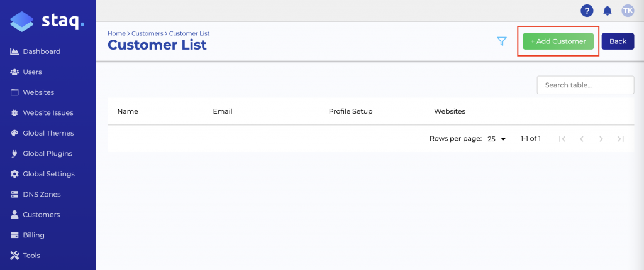Select Website Issues in sidebar
This screenshot has width=644, height=270.
[x=48, y=113]
